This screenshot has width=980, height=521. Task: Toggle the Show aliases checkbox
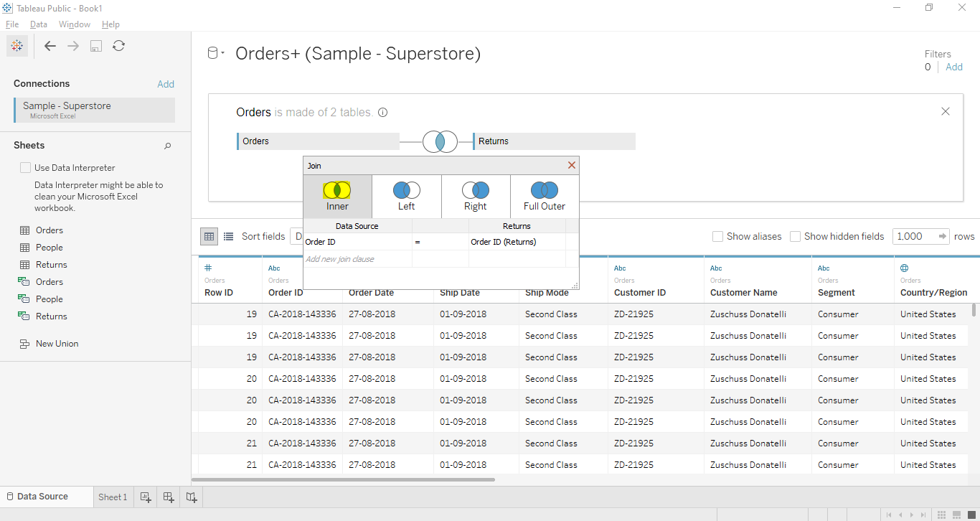pyautogui.click(x=717, y=236)
